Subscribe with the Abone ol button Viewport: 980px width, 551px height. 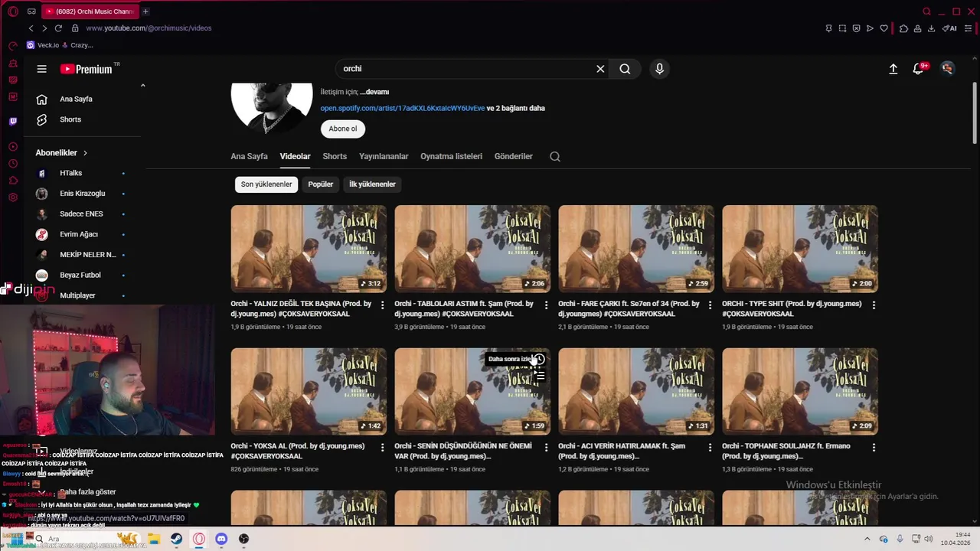pos(343,129)
